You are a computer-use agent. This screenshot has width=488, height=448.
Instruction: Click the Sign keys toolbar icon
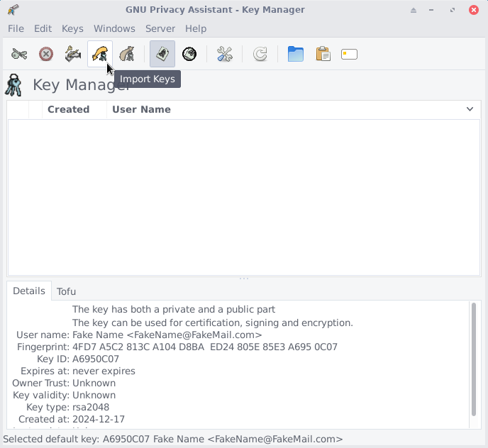[x=73, y=54]
